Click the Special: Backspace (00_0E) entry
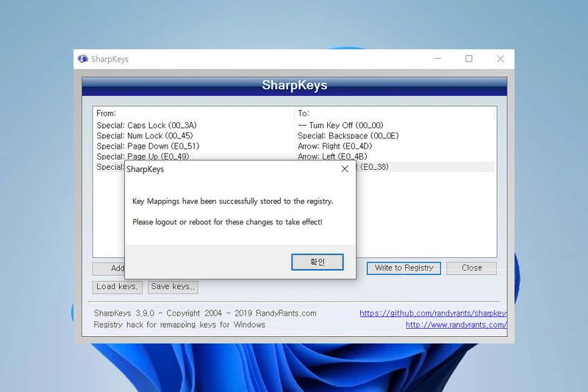This screenshot has height=392, width=588. coord(348,136)
